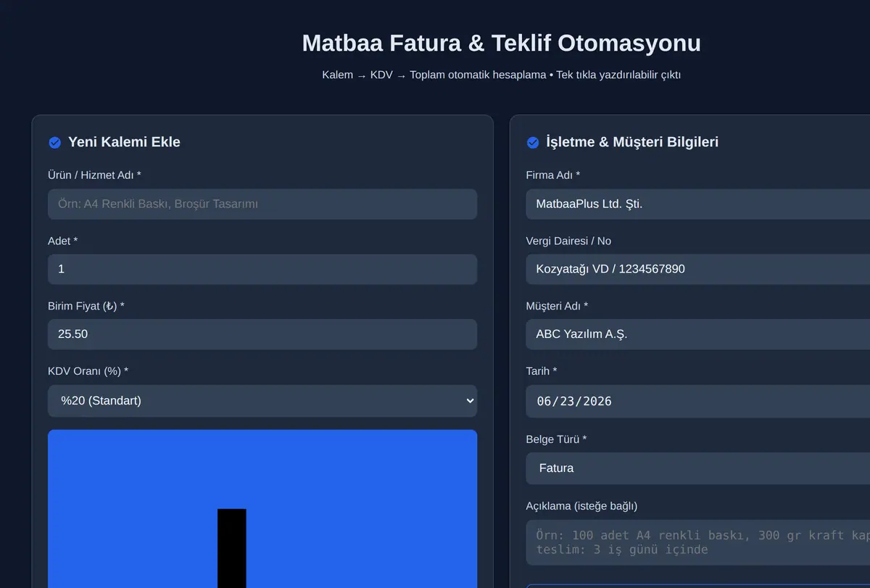Click the Açıklama (isteğe bağlı) label
Screen dimensions: 870x588
pyautogui.click(x=581, y=506)
